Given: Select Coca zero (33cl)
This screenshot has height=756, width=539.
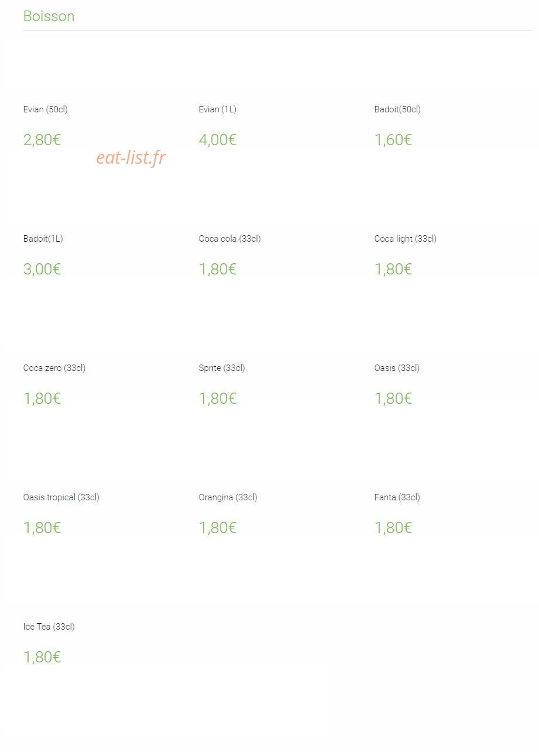Looking at the screenshot, I should point(54,368).
